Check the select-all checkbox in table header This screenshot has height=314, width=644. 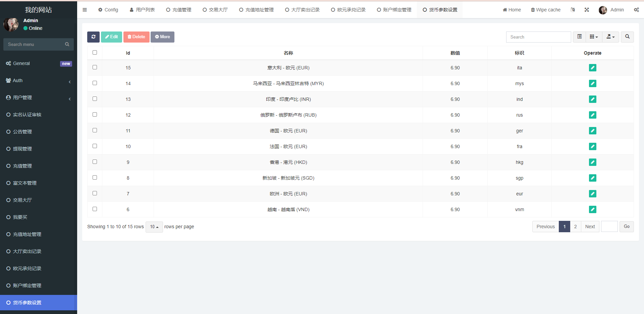(95, 53)
